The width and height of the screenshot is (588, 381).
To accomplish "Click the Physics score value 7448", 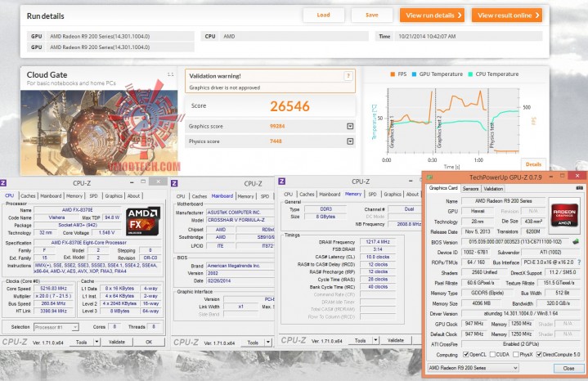I will point(276,141).
